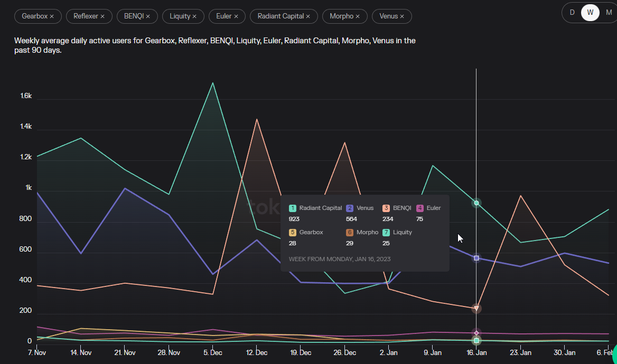Image resolution: width=617 pixels, height=364 pixels.
Task: Remove the Venus chip with its x
Action: (x=402, y=16)
